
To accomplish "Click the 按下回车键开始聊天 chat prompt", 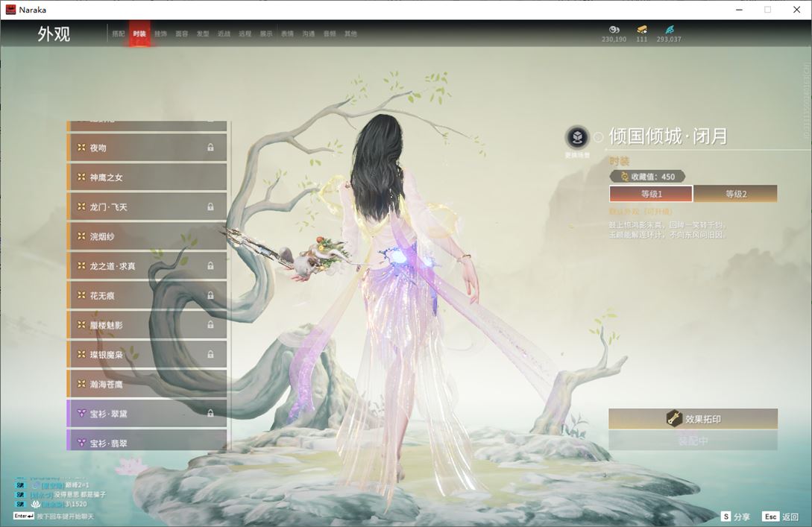I will pyautogui.click(x=66, y=516).
